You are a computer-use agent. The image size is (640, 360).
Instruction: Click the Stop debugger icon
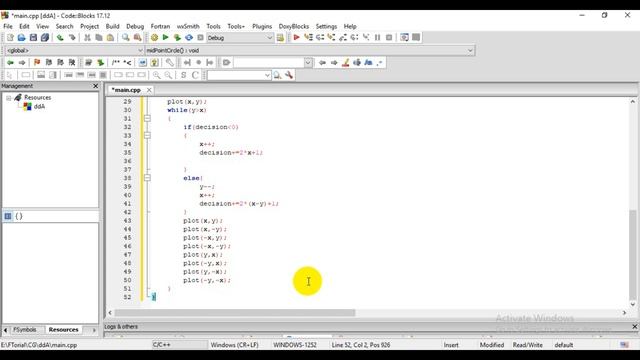coord(389,38)
